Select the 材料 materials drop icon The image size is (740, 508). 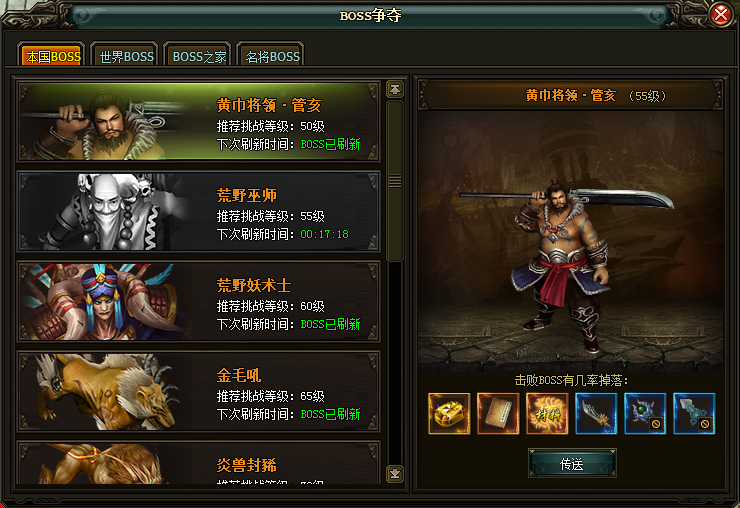tap(547, 414)
